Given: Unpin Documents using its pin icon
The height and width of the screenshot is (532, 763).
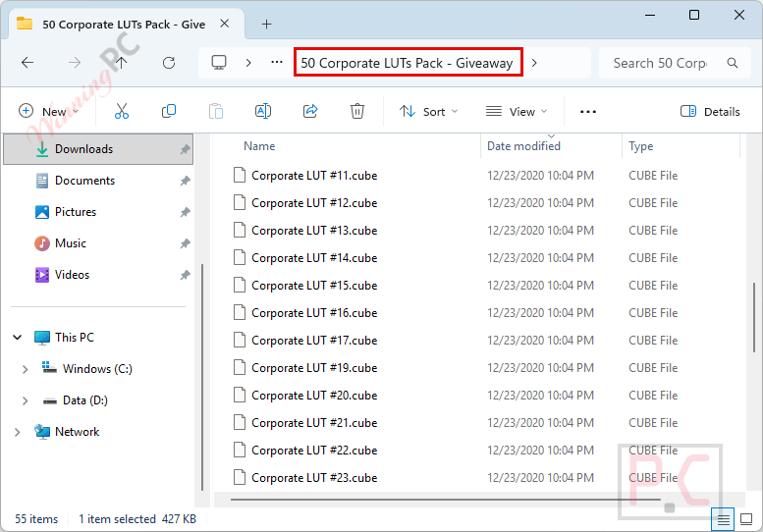Looking at the screenshot, I should point(185,181).
